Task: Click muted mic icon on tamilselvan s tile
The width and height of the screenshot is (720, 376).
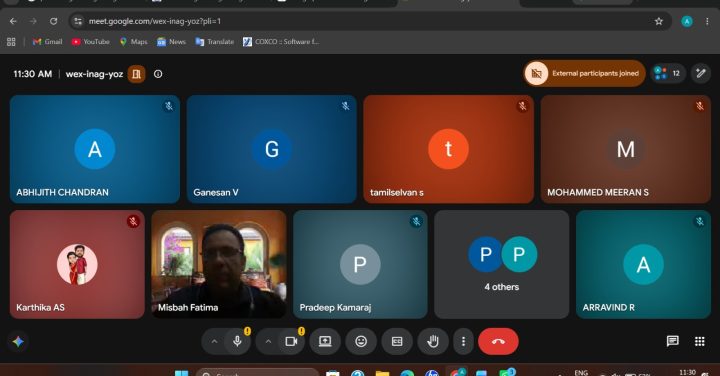Action: click(522, 106)
